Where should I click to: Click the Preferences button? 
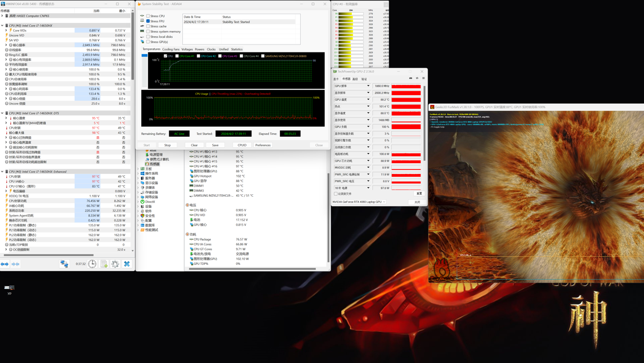coord(263,145)
